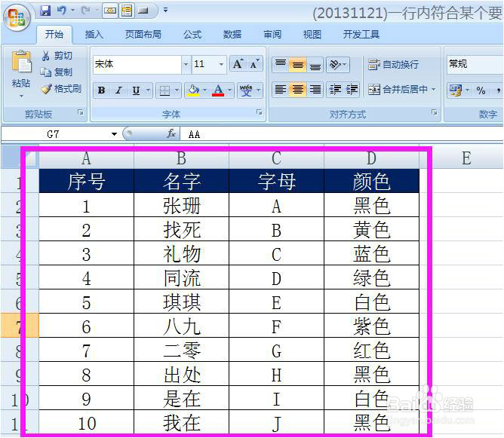Customize the quick access toolbar dropdown
Image resolution: width=504 pixels, height=438 pixels.
pyautogui.click(x=165, y=11)
